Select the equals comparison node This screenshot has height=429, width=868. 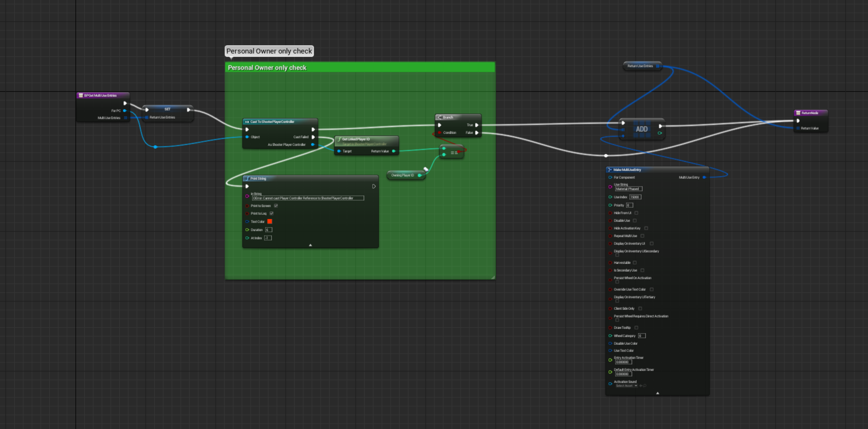point(452,152)
